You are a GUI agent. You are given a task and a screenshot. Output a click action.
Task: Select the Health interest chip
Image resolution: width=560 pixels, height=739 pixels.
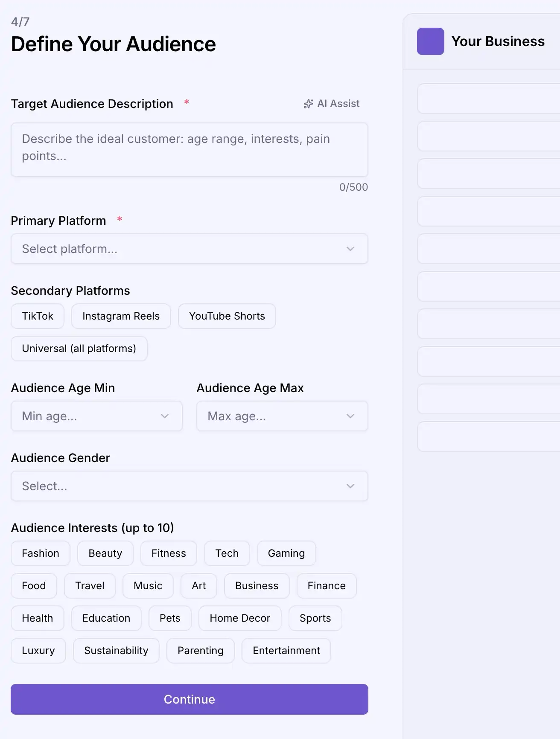click(x=38, y=618)
